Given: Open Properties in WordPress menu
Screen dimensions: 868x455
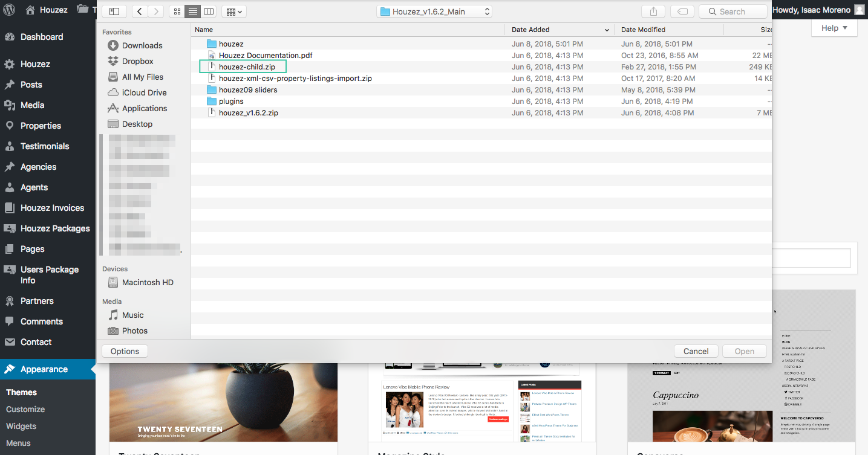Looking at the screenshot, I should (x=48, y=126).
